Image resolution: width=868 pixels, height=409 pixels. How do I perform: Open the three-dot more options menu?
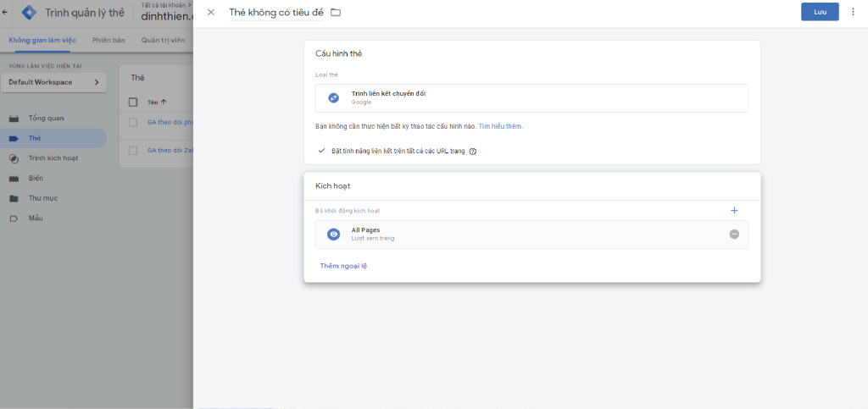853,12
